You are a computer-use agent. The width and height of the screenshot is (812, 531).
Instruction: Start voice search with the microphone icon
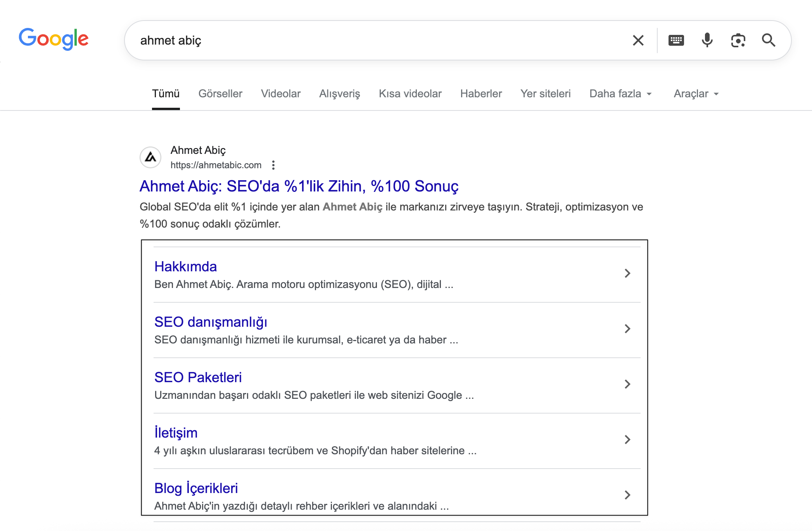(707, 40)
